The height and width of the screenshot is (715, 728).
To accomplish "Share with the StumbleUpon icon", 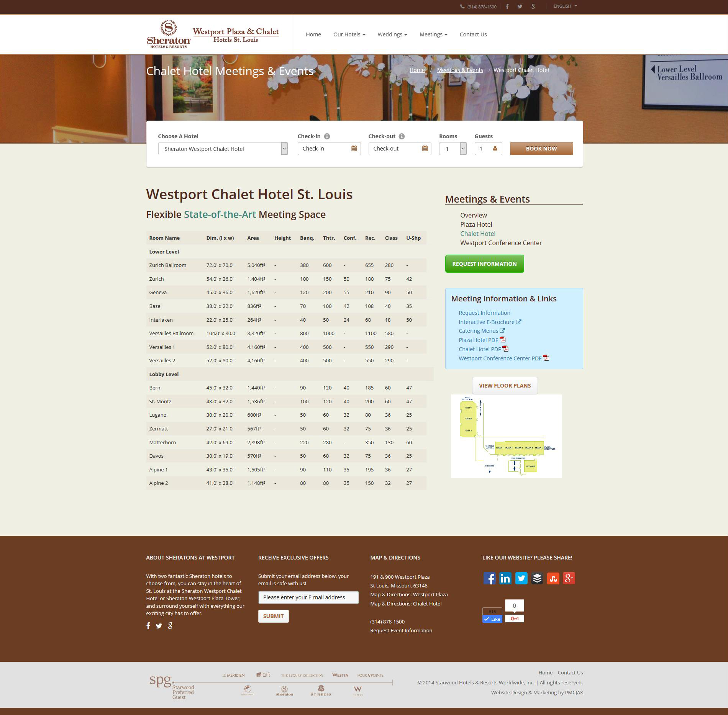I will [553, 578].
